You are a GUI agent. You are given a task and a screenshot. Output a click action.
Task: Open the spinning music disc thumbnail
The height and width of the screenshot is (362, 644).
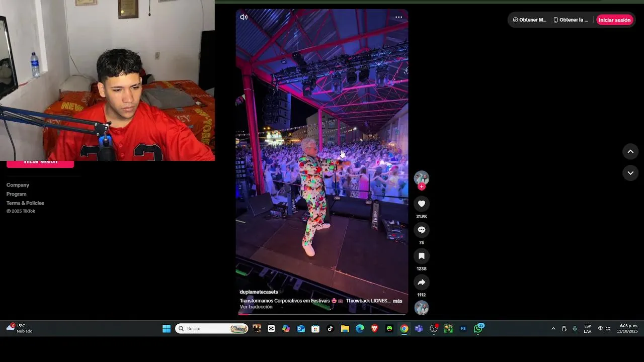pyautogui.click(x=422, y=308)
